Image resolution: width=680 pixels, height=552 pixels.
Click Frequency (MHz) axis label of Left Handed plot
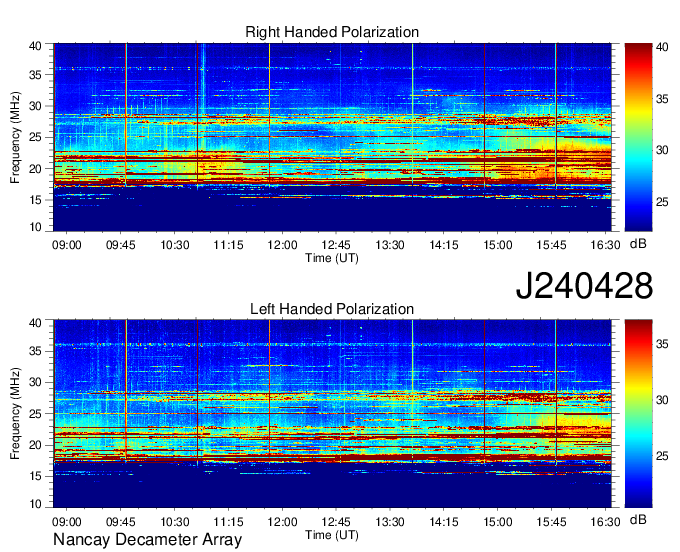pyautogui.click(x=15, y=414)
